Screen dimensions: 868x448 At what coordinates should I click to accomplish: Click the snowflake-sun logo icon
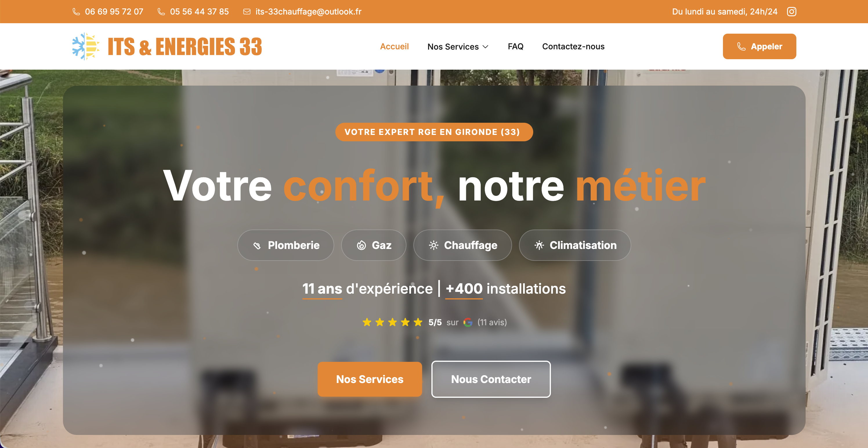pos(86,46)
